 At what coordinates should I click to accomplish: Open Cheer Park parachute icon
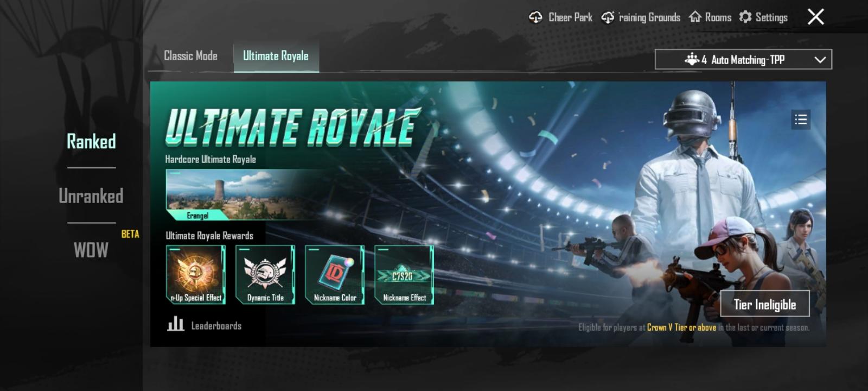[x=535, y=17]
